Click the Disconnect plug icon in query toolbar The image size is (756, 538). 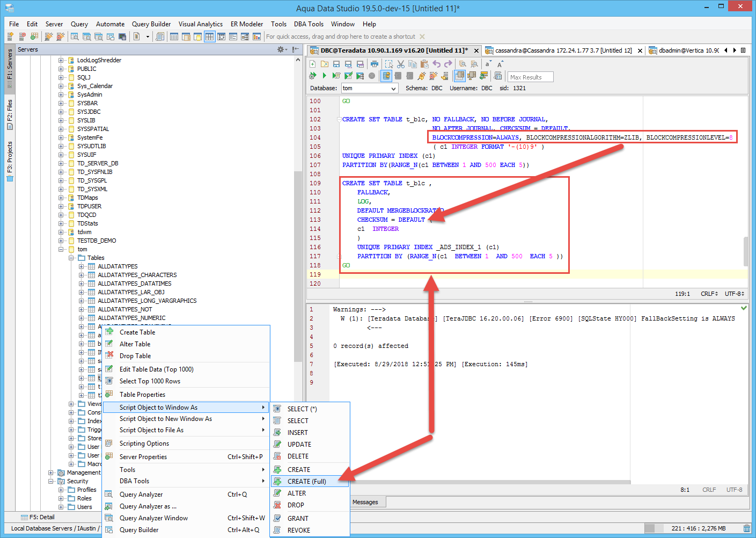434,76
